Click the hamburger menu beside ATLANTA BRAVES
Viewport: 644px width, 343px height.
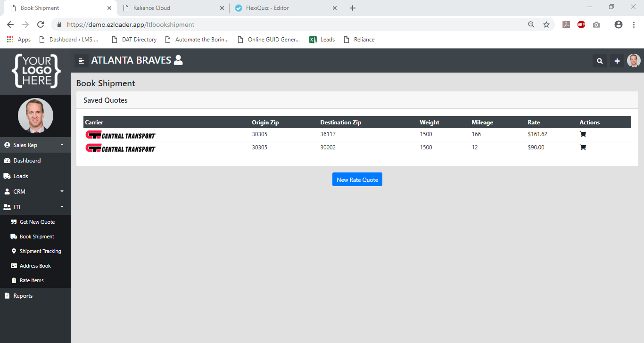coord(81,61)
